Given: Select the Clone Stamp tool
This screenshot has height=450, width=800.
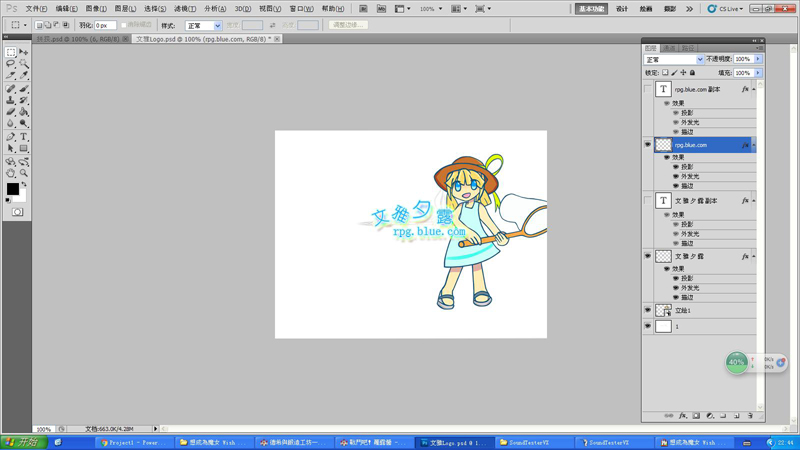Looking at the screenshot, I should [x=11, y=101].
